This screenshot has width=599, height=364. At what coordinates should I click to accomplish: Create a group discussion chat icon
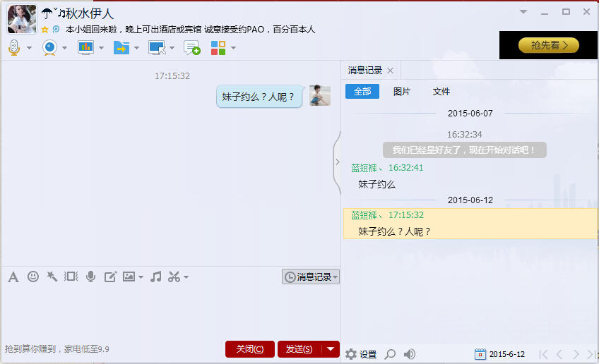click(x=191, y=48)
